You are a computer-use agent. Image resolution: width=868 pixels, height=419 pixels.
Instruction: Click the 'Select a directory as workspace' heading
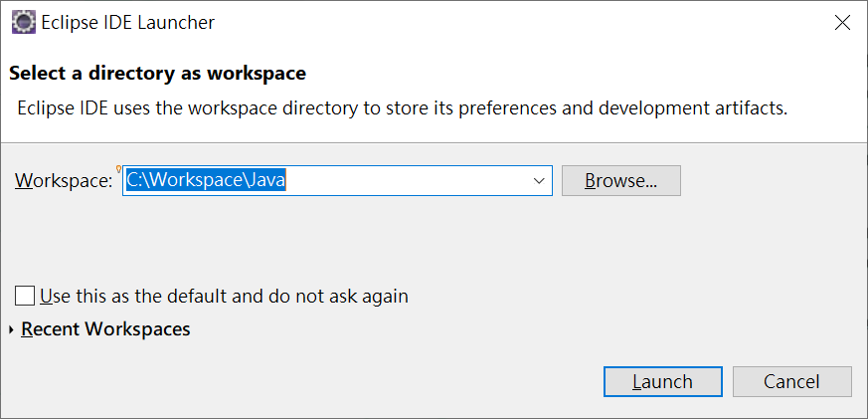157,74
